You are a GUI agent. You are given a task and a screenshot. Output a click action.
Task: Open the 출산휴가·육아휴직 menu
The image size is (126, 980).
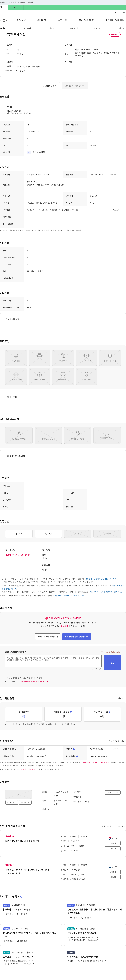pyautogui.click(x=115, y=20)
